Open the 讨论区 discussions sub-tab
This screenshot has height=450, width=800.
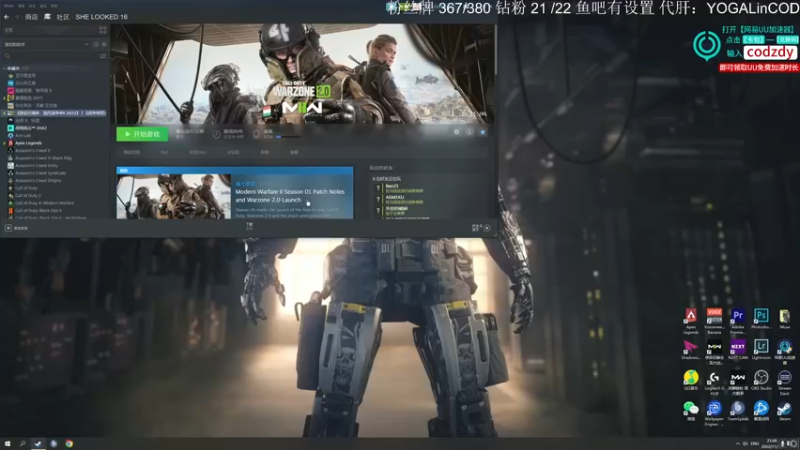(x=233, y=152)
